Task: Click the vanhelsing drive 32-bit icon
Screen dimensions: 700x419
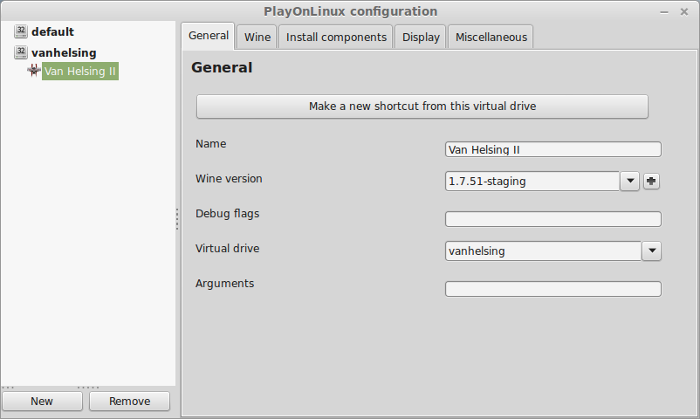Action: click(21, 52)
